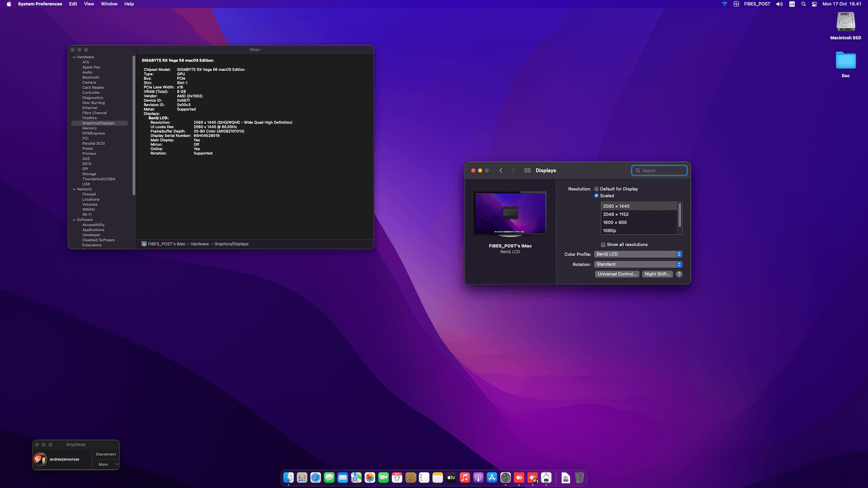
Task: Select 1080p resolution
Action: coord(638,230)
